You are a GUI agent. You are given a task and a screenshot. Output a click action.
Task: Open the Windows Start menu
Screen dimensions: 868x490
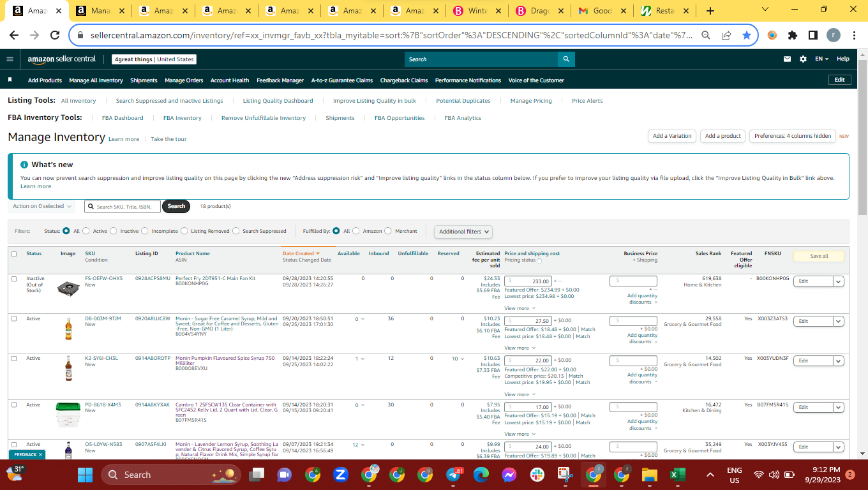(x=85, y=475)
